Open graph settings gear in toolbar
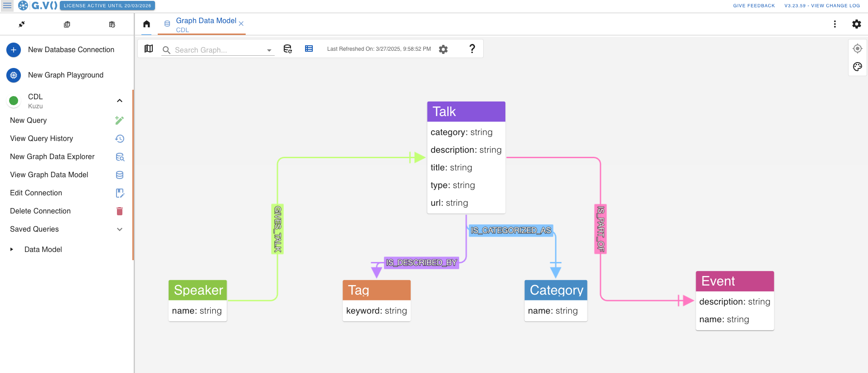The width and height of the screenshot is (868, 373). [443, 49]
